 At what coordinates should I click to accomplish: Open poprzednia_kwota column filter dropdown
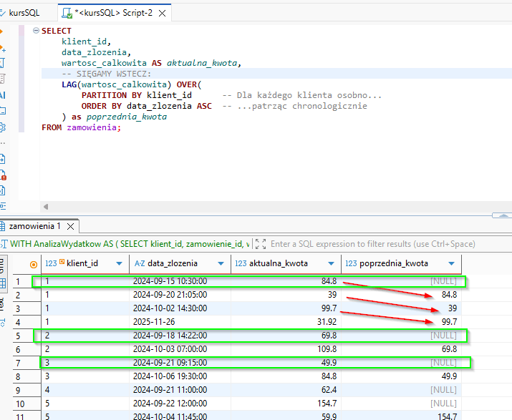(450, 263)
